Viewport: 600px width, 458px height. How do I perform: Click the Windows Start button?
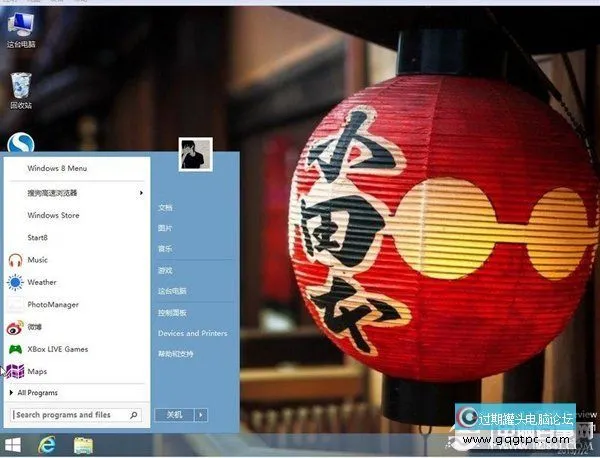click(x=14, y=443)
